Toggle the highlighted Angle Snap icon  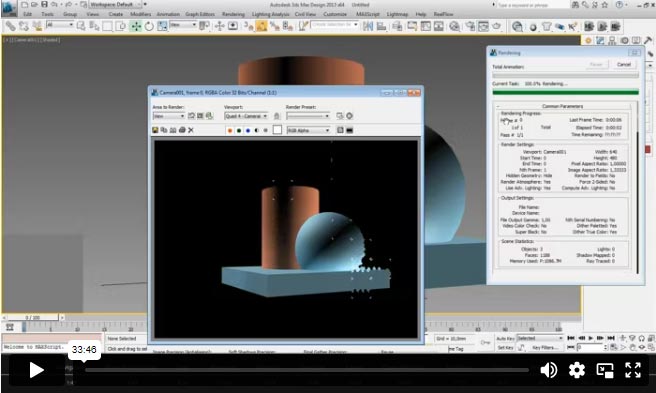click(x=261, y=26)
